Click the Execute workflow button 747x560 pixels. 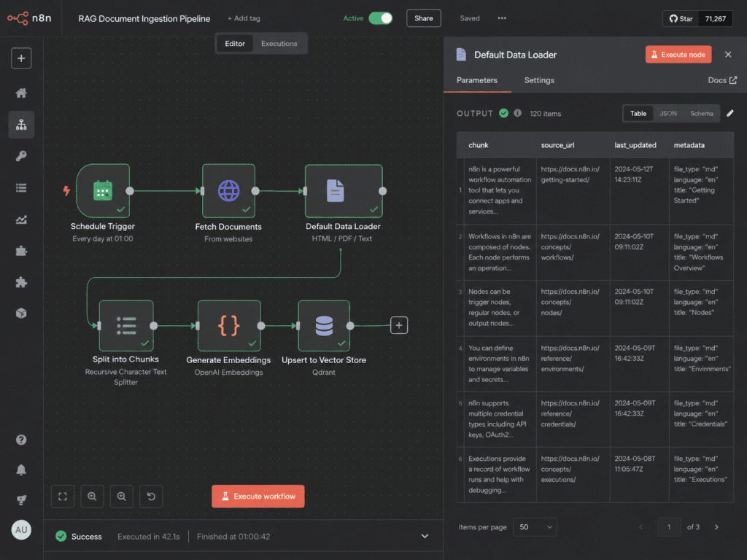coord(258,496)
